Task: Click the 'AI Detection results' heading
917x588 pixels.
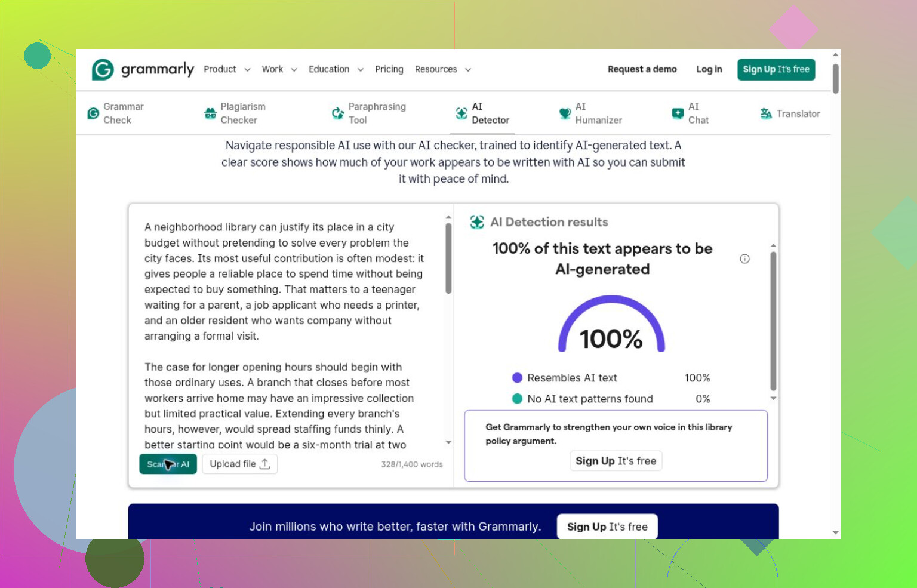Action: click(549, 222)
